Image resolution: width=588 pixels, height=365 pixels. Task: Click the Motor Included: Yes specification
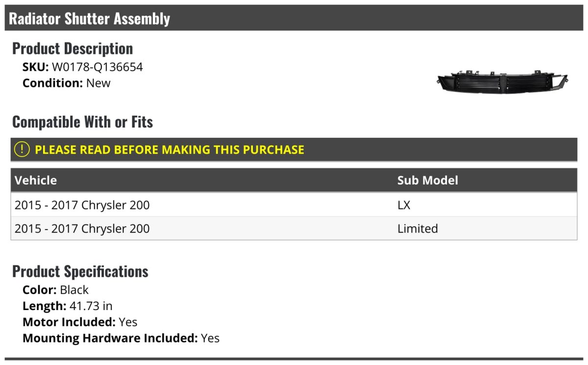pyautogui.click(x=80, y=322)
